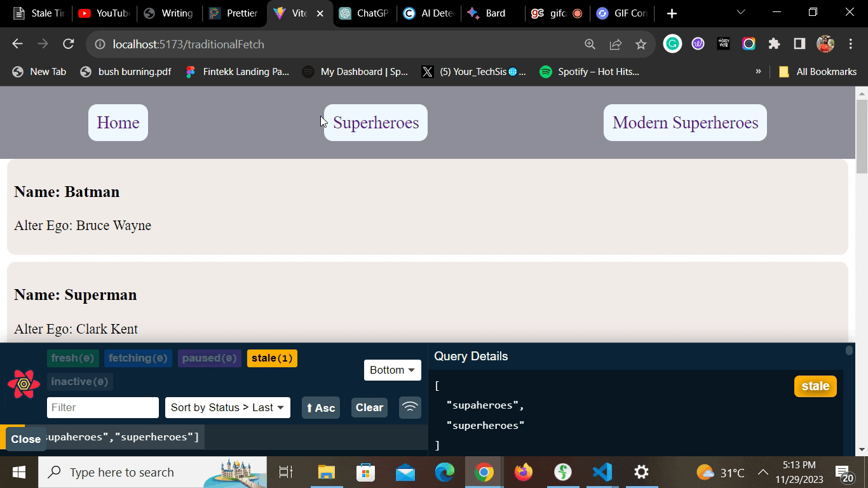
Task: Open the Extensions puzzle icon
Action: click(774, 44)
